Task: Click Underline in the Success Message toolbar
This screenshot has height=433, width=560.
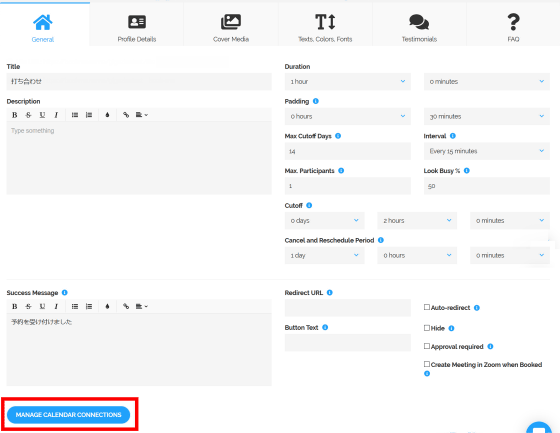Action: coord(42,307)
